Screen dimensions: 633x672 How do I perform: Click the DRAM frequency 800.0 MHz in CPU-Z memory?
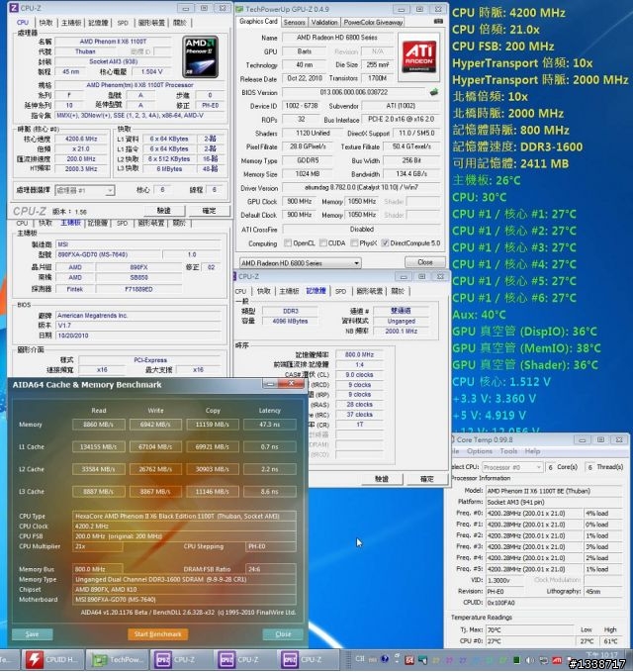(x=359, y=355)
